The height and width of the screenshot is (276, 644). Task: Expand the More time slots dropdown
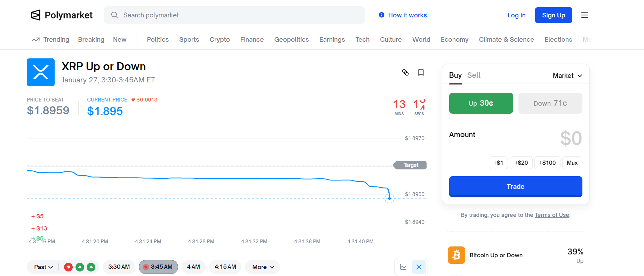click(263, 267)
